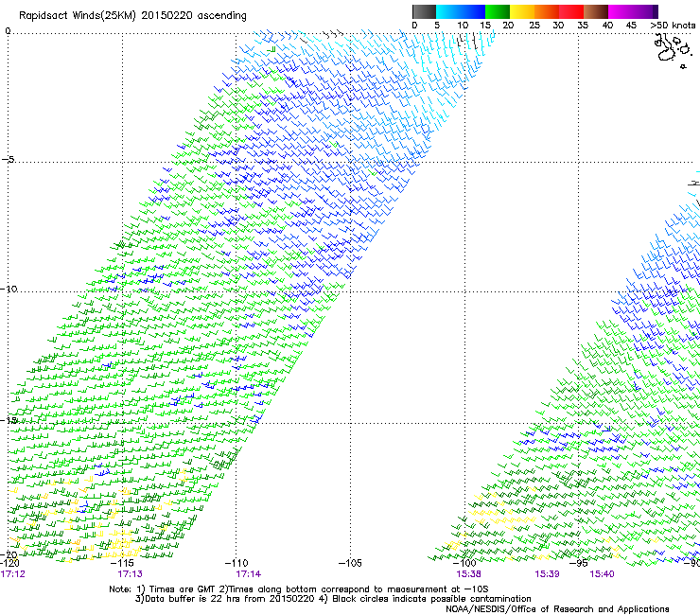
Task: Click the '-105' longitude label
Action: [x=350, y=563]
